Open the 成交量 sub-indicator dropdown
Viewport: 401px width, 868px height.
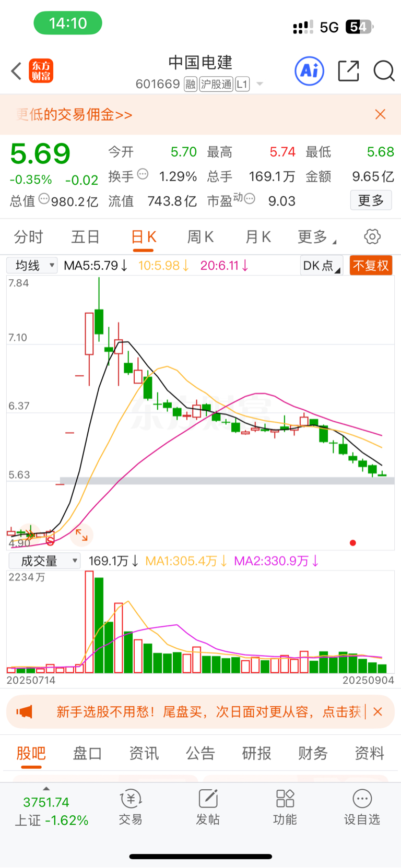tap(43, 561)
